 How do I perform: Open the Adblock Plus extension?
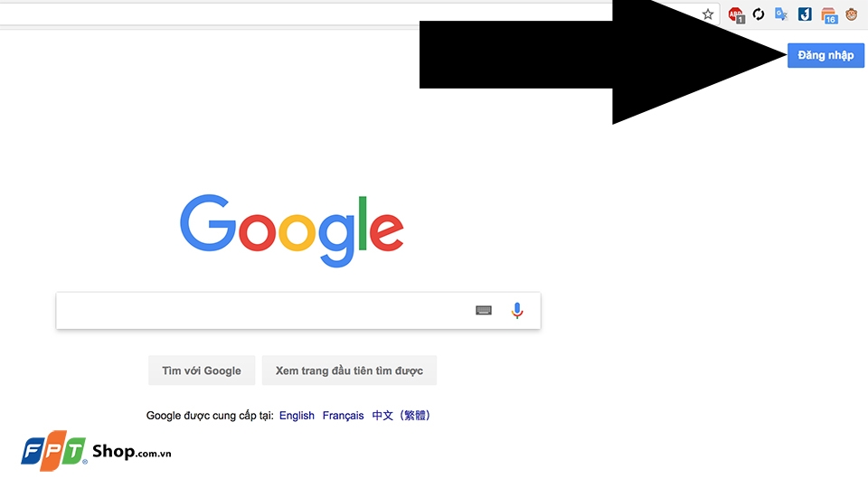[736, 15]
